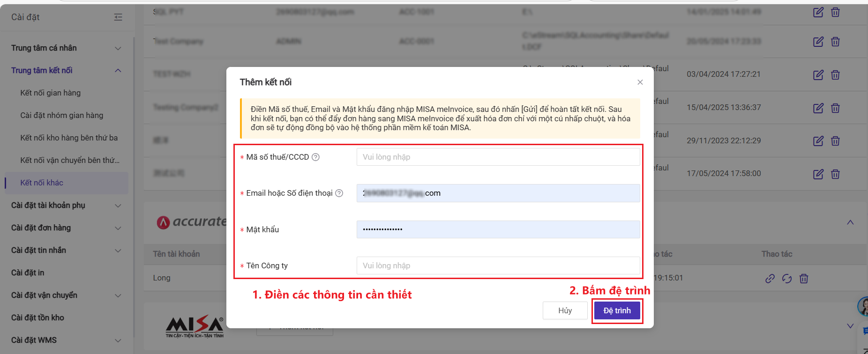Delete the SQL PYT connection row
868x354 pixels.
[835, 12]
